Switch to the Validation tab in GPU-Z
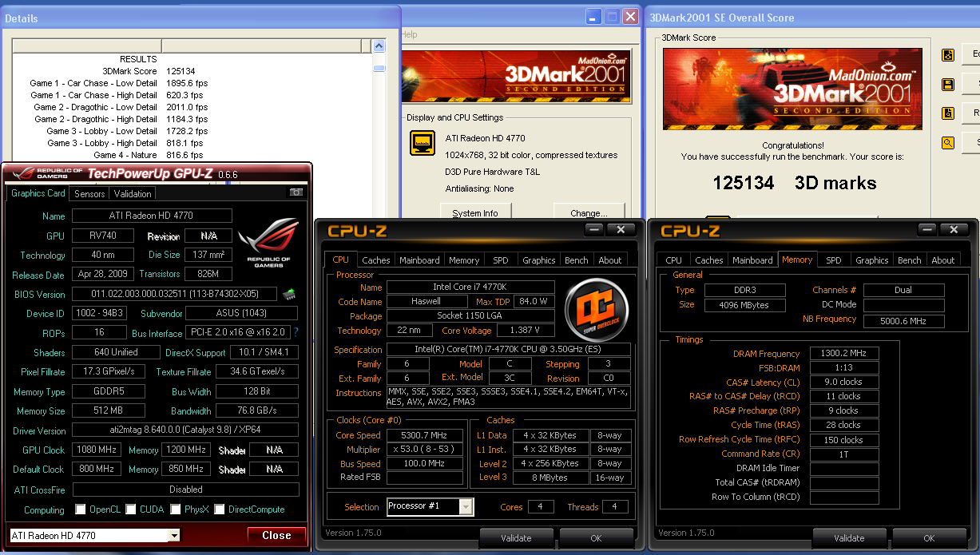Image resolution: width=980 pixels, height=555 pixels. (x=133, y=193)
